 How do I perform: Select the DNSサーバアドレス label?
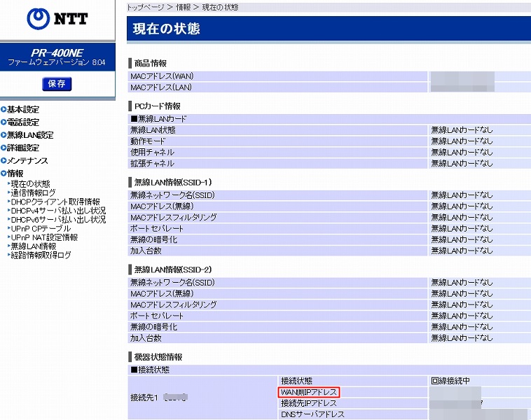point(312,414)
